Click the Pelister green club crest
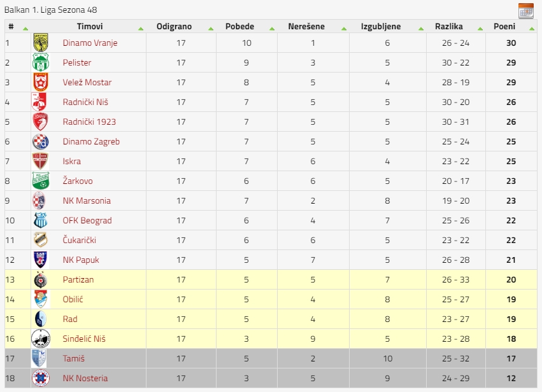Screen dimensions: 542x392 tap(40, 62)
